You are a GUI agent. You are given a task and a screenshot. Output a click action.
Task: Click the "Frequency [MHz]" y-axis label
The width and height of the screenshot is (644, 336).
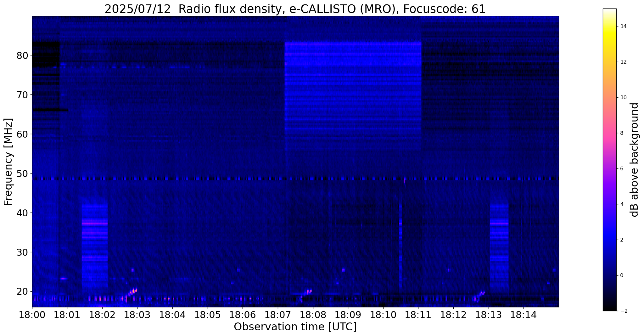(8, 162)
